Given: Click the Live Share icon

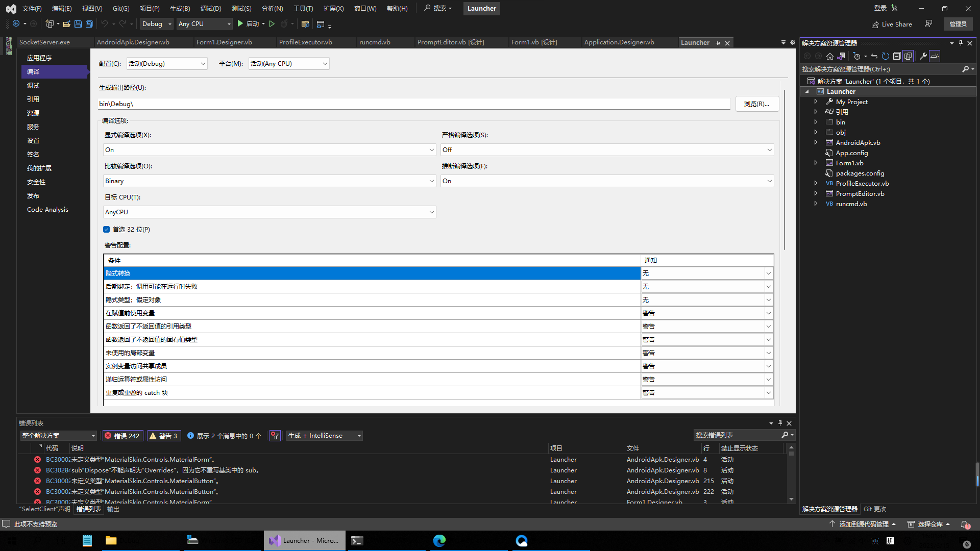Looking at the screenshot, I should point(873,24).
